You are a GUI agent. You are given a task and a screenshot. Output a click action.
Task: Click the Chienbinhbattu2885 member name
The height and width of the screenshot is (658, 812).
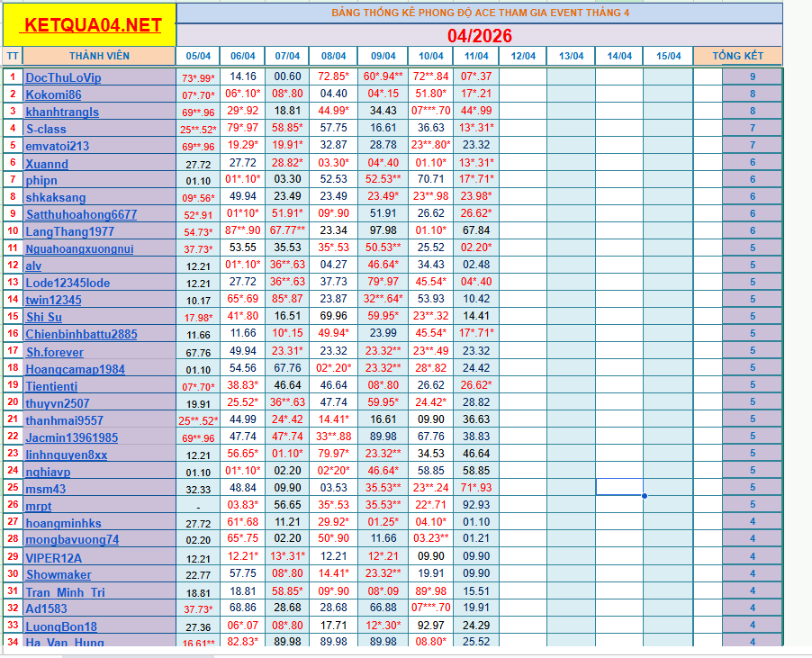[x=81, y=334]
